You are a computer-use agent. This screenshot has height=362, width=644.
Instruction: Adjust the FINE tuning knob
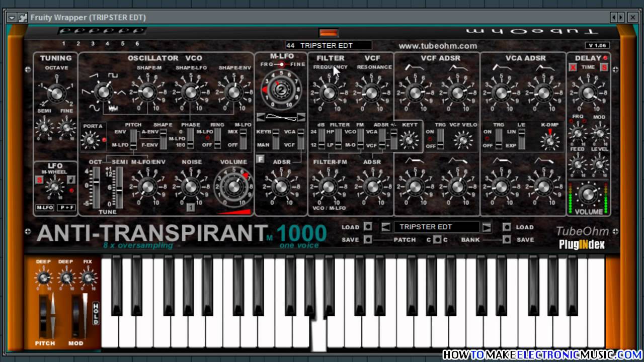[66, 128]
